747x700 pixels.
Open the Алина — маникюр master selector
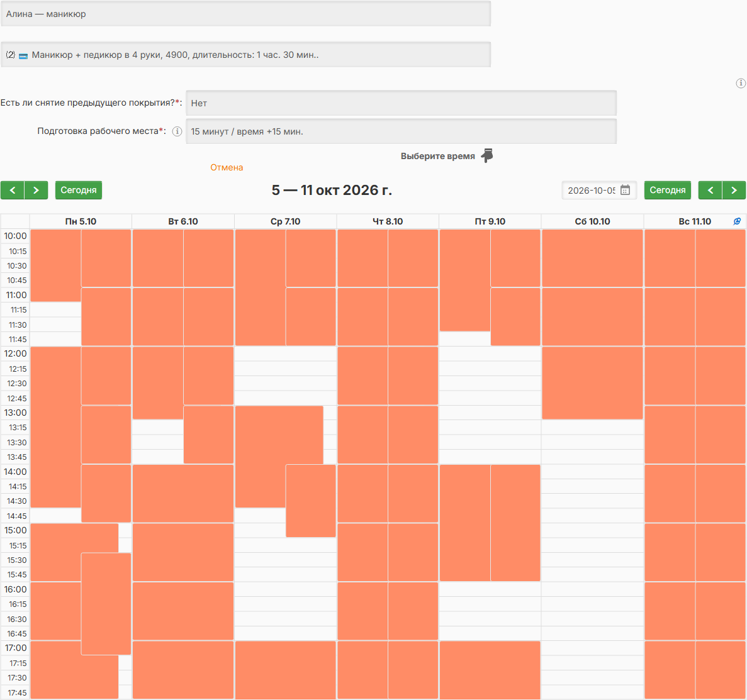click(x=246, y=14)
